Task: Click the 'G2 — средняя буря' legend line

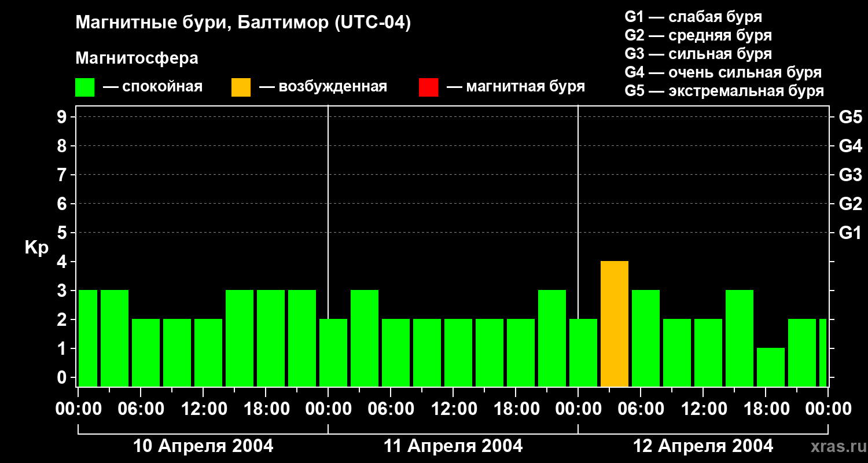Action: tap(698, 35)
